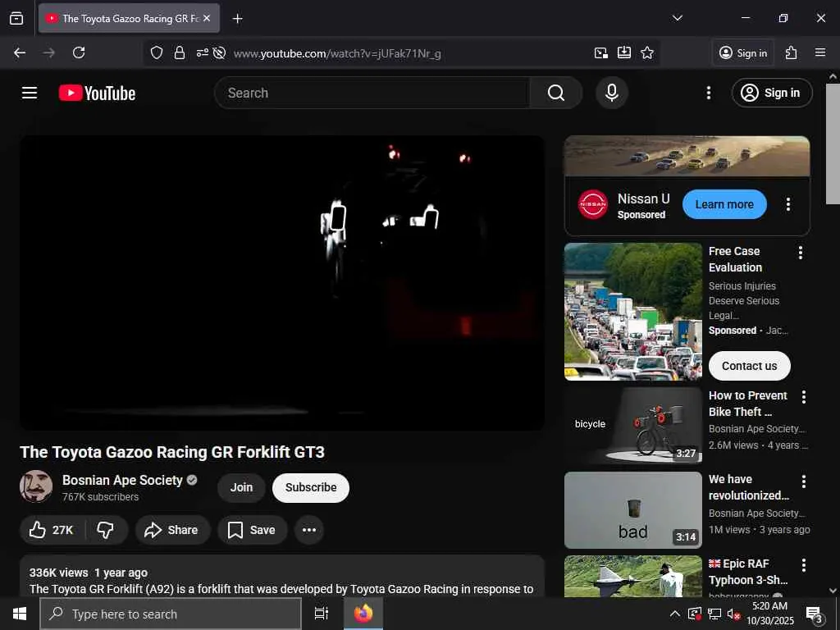
Task: Click the traffic jam ad thumbnail
Action: (632, 312)
